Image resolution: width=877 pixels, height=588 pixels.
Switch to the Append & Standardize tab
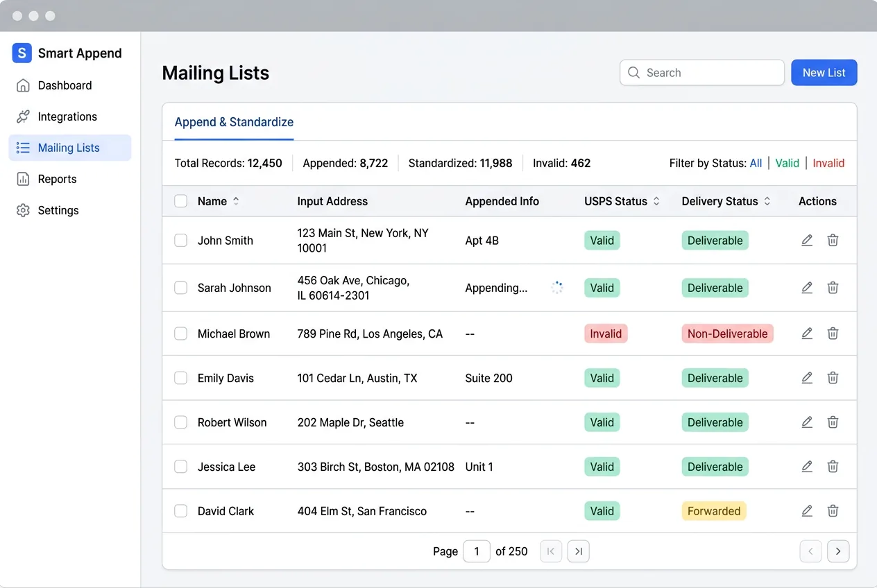(x=233, y=121)
